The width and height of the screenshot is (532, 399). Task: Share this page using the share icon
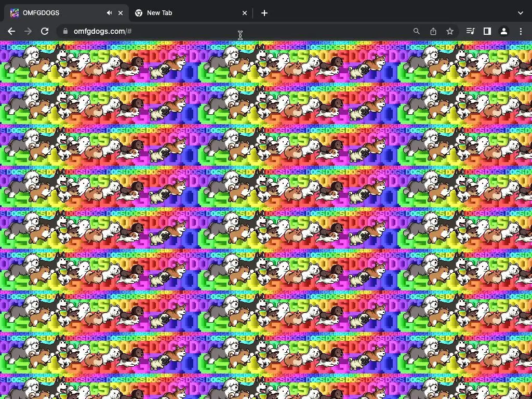tap(433, 31)
